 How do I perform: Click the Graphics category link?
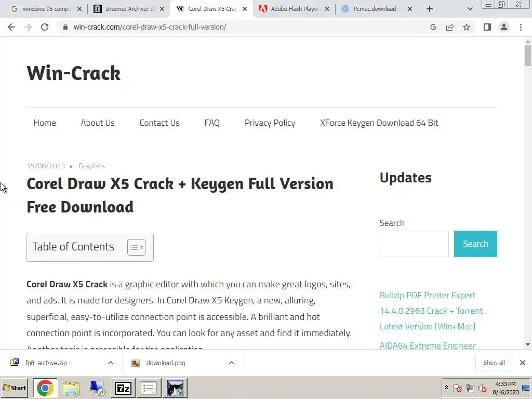pyautogui.click(x=91, y=166)
